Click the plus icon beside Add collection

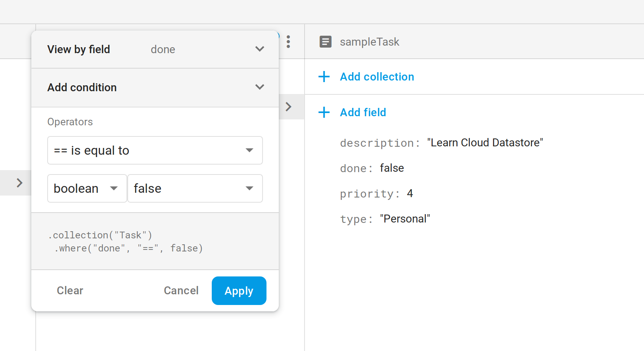[324, 77]
